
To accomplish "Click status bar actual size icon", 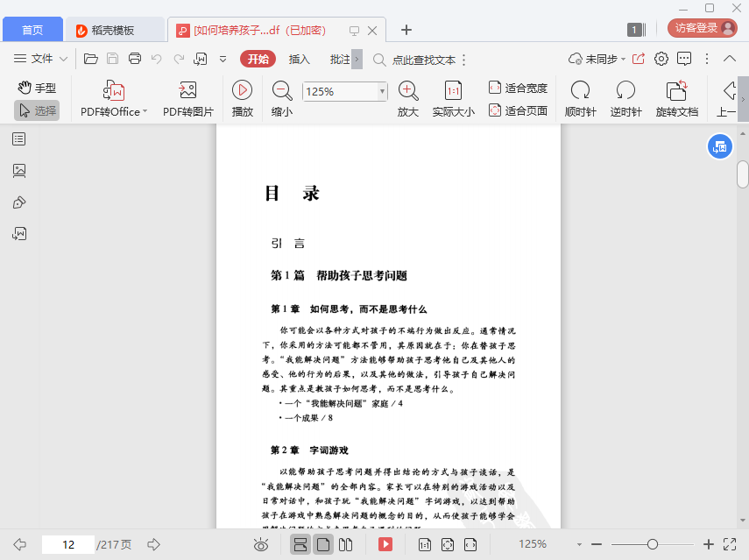I will pyautogui.click(x=425, y=545).
